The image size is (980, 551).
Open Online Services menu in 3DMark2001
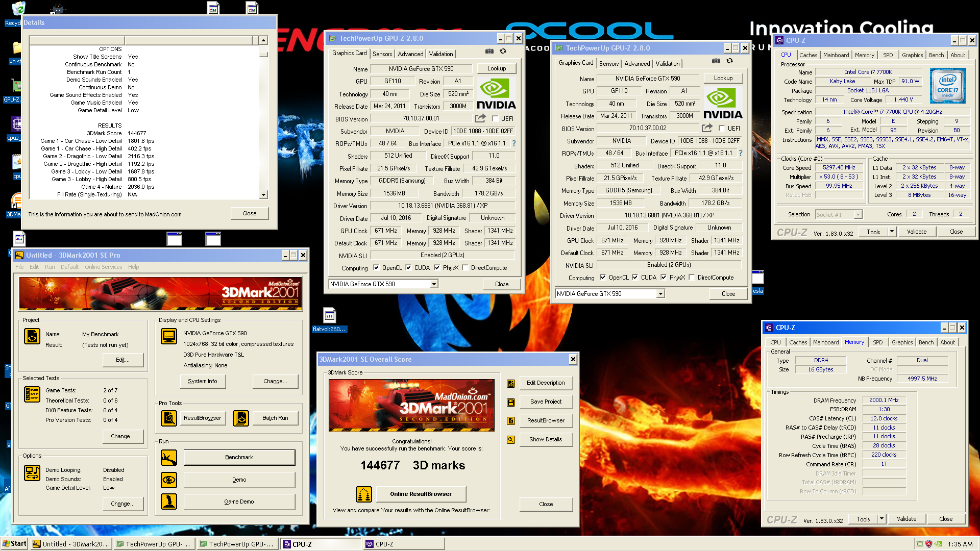coord(103,267)
